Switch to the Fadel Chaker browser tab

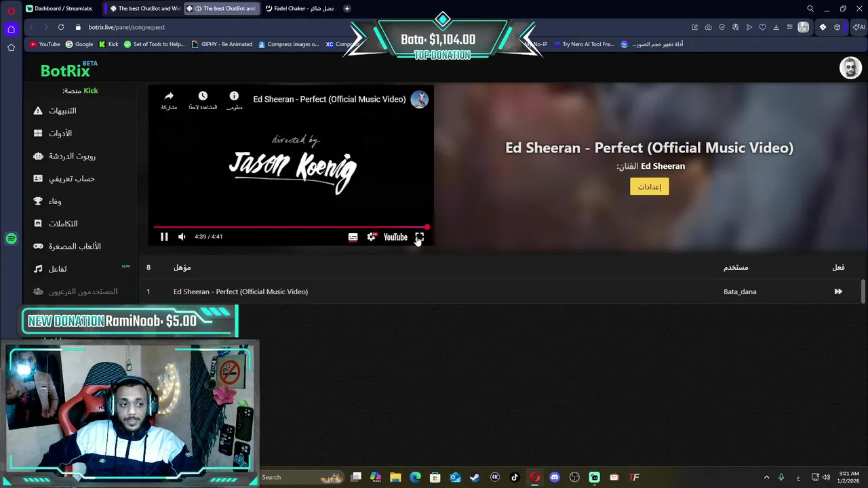pos(300,8)
